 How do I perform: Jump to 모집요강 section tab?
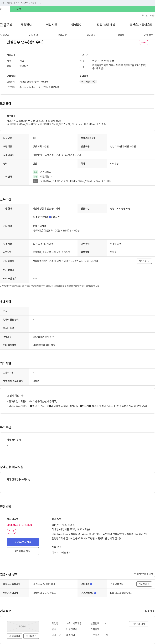pyautogui.click(x=5, y=35)
